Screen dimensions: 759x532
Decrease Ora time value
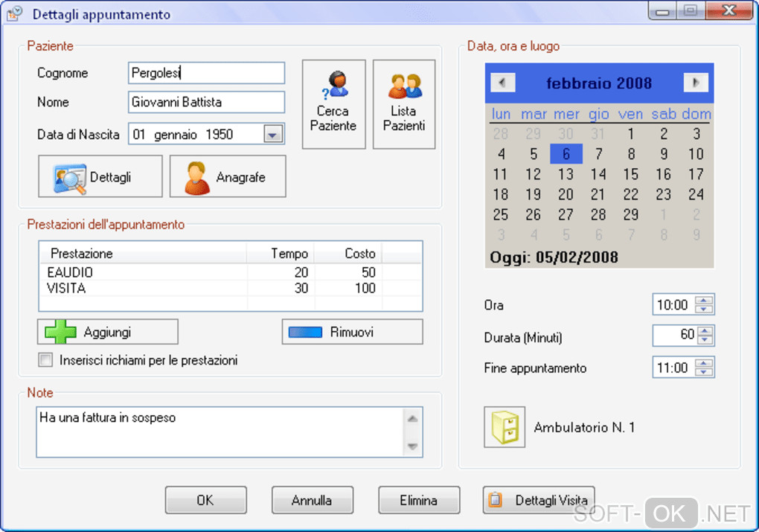coord(704,310)
